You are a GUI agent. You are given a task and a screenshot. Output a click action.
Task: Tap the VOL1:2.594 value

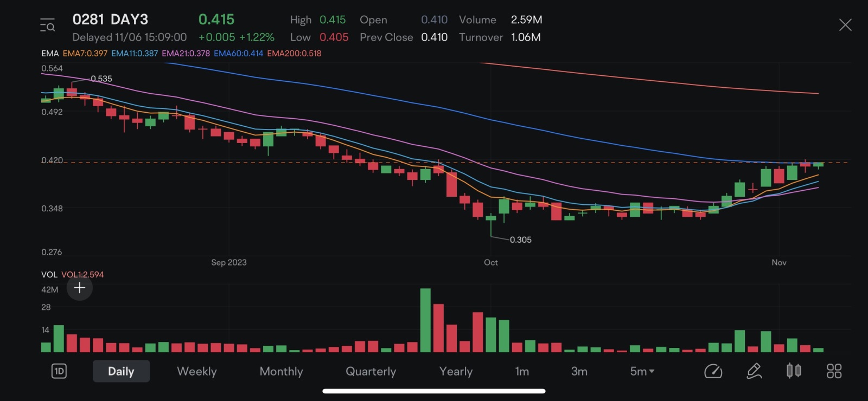pos(82,275)
